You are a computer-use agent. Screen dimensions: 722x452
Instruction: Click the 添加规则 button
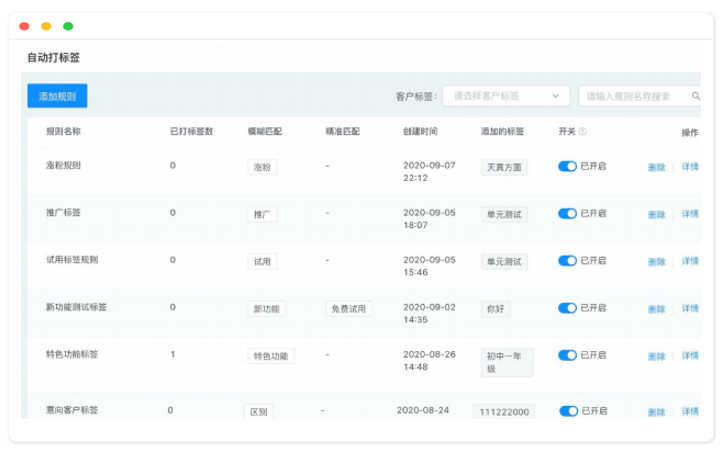(x=57, y=96)
